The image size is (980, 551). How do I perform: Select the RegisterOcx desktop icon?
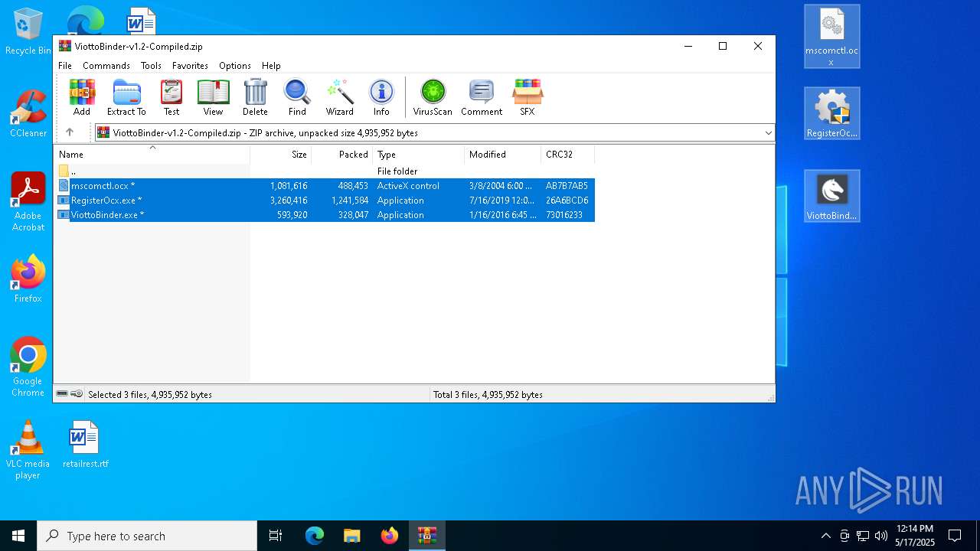[832, 113]
